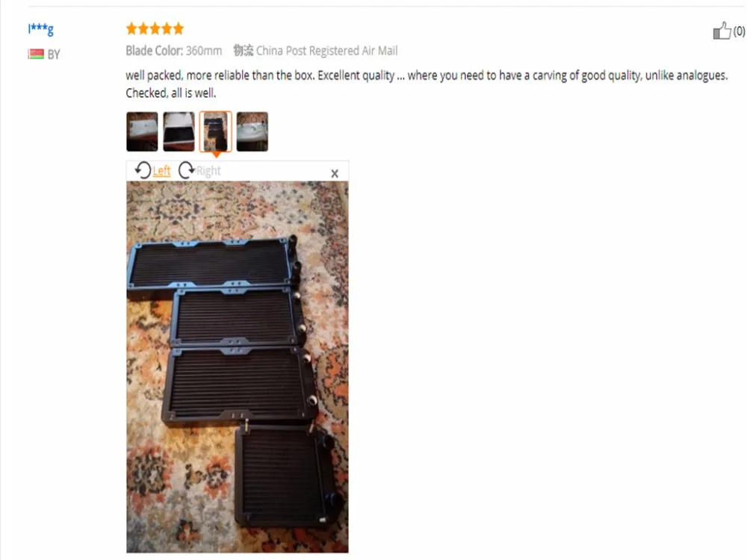Screen dimensions: 747x560
Task: Click the orange pointer below selected thumbnail
Action: (216, 155)
